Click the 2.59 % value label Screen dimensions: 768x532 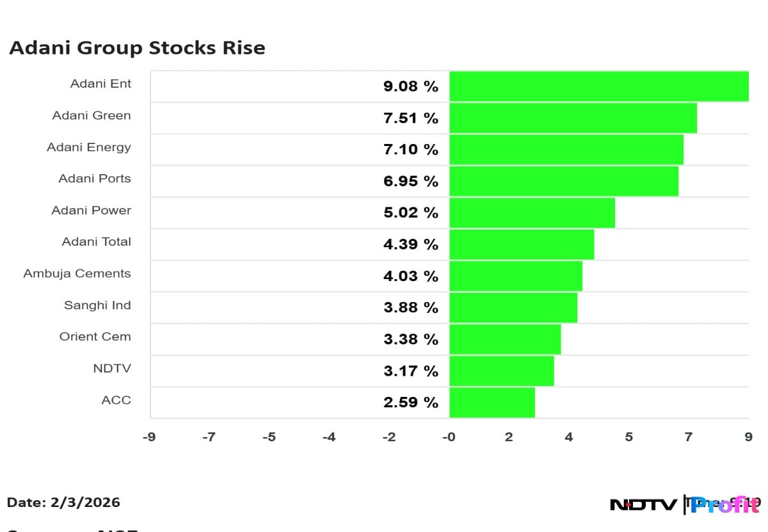[411, 403]
